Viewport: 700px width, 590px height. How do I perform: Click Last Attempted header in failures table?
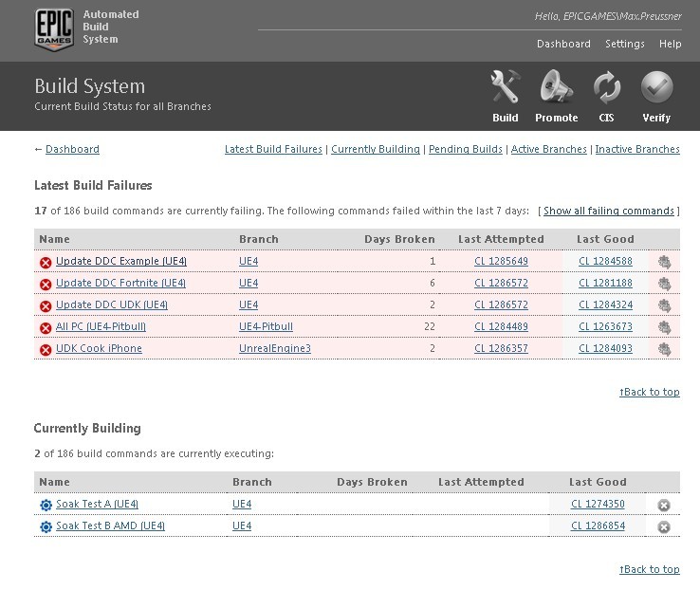[x=501, y=239]
